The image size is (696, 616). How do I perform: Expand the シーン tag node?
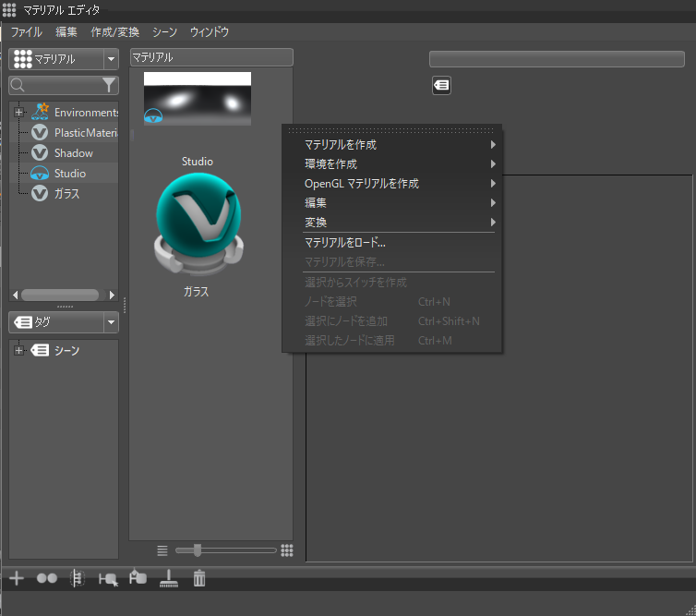pos(18,350)
